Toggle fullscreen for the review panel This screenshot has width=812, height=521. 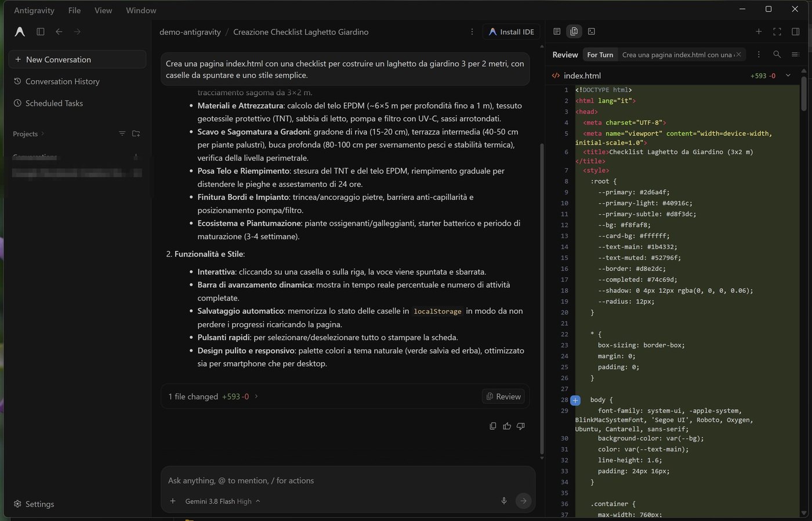pyautogui.click(x=777, y=31)
